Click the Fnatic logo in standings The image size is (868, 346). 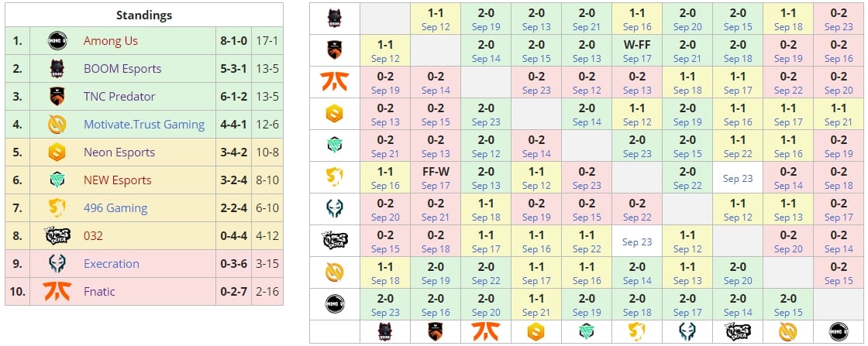(x=57, y=292)
